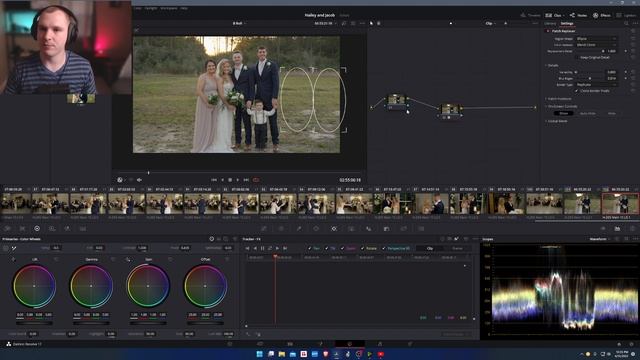The image size is (640, 360).
Task: Open the Color Warper palette
Action: point(281,229)
